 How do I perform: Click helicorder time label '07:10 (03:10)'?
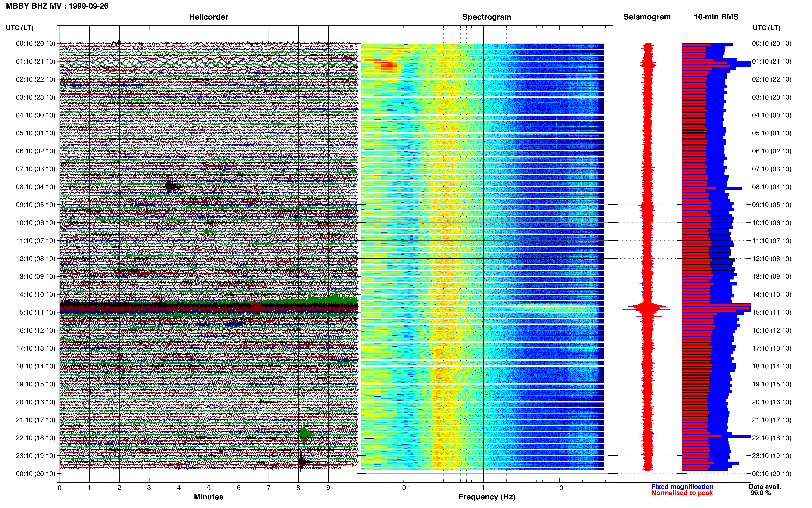tap(36, 169)
